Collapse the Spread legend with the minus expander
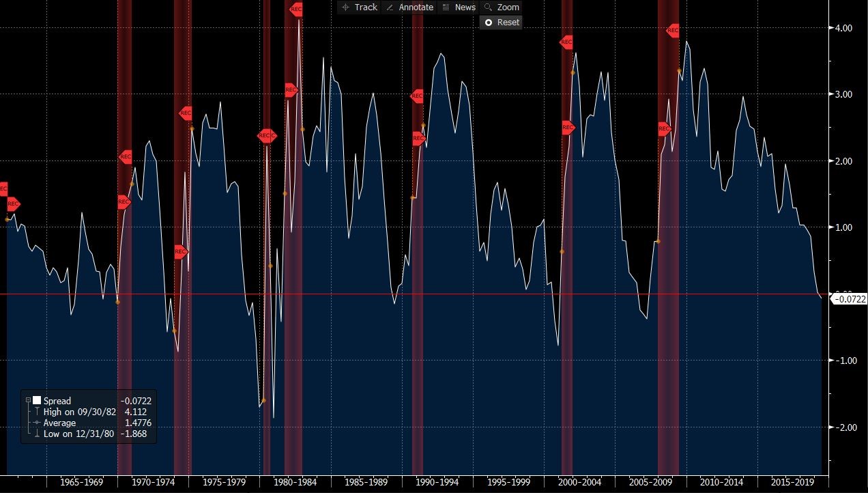Image resolution: width=868 pixels, height=493 pixels. click(x=27, y=401)
